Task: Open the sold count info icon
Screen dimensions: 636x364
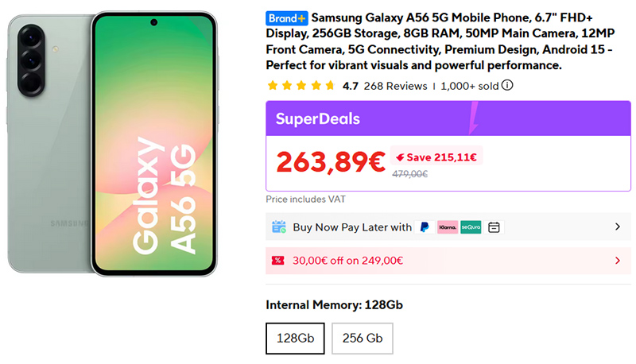Action: [507, 86]
